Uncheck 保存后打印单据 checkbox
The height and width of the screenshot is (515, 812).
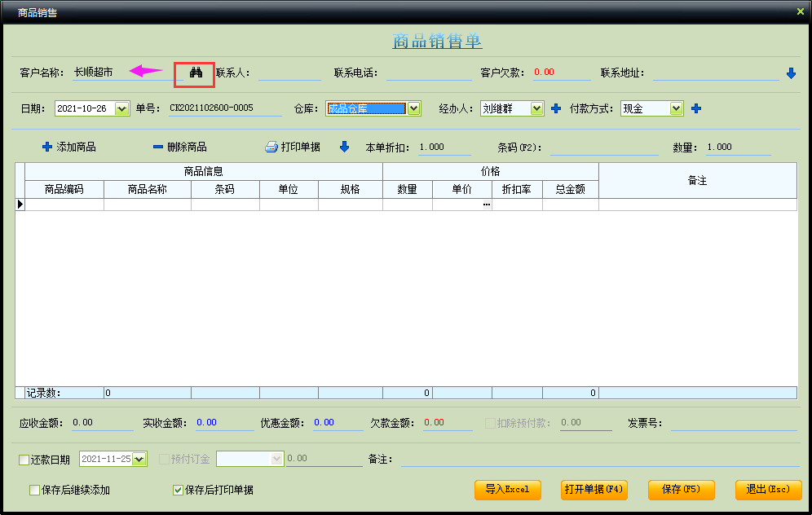coord(178,490)
